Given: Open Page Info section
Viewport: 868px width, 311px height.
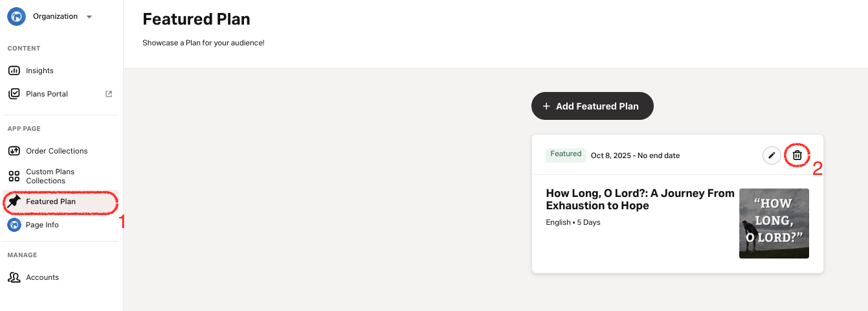Looking at the screenshot, I should [42, 225].
